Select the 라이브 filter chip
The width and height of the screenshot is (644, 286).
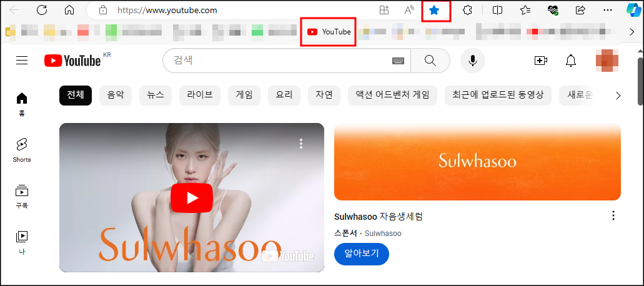(x=200, y=96)
